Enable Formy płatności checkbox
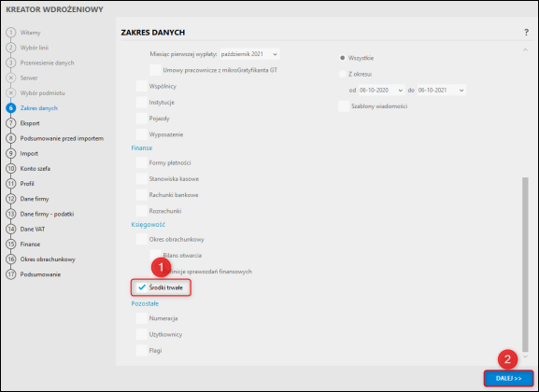539x392 pixels. click(142, 162)
